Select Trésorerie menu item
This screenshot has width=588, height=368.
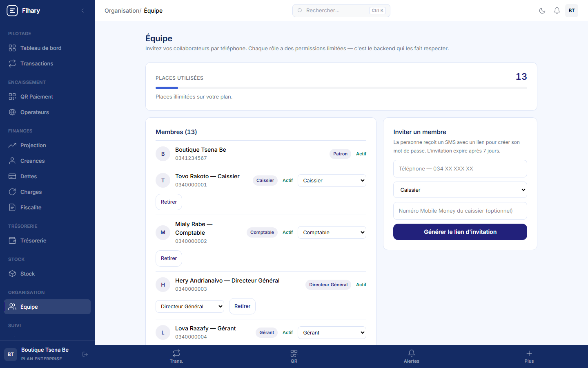[47, 240]
